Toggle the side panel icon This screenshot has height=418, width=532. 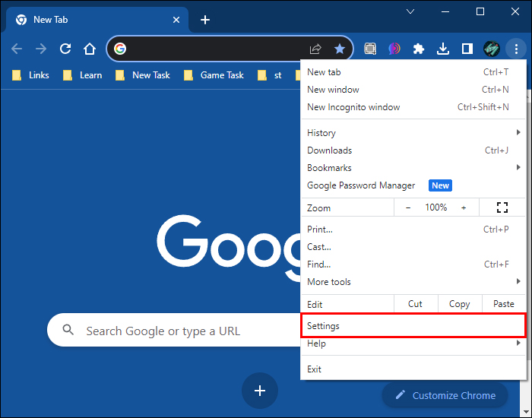click(467, 49)
